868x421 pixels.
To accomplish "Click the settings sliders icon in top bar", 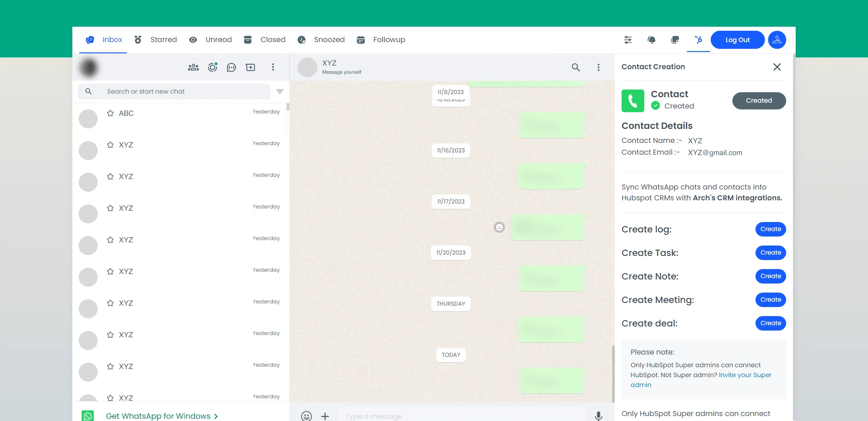I will point(628,40).
